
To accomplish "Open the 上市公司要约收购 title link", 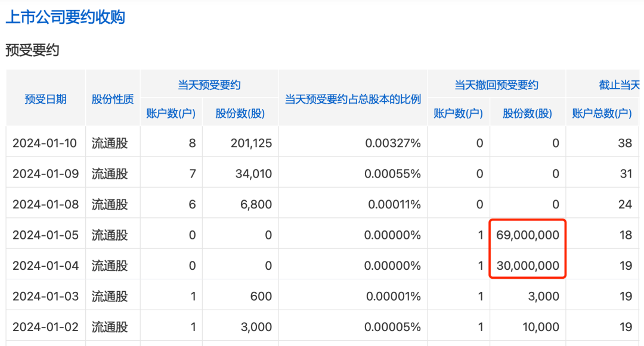I will (x=66, y=17).
